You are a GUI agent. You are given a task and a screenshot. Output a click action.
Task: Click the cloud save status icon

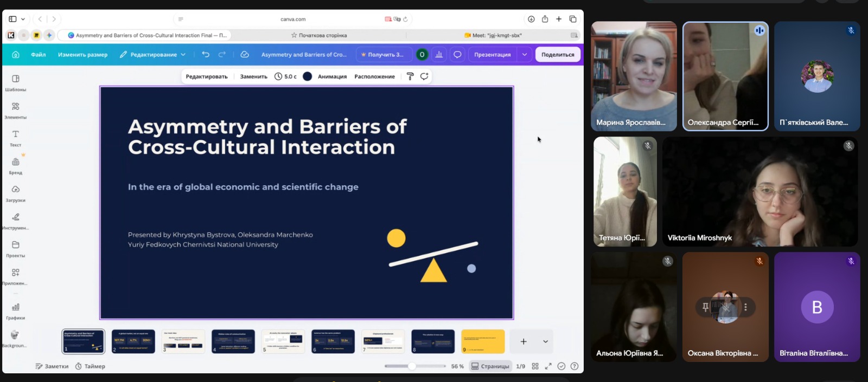coord(245,54)
